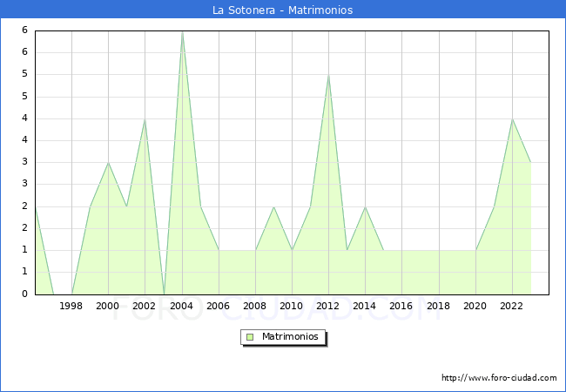
Task: Click the 2014 x-axis label
Action: (365, 306)
